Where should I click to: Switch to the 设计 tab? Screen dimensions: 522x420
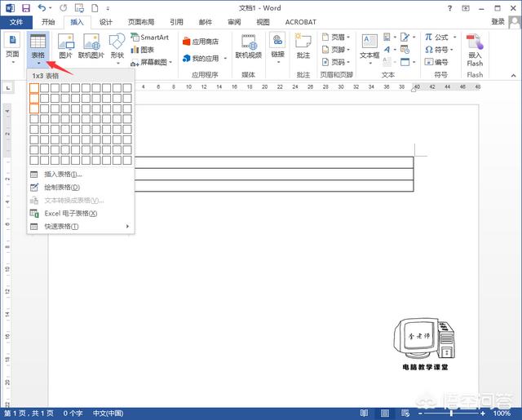click(x=105, y=22)
